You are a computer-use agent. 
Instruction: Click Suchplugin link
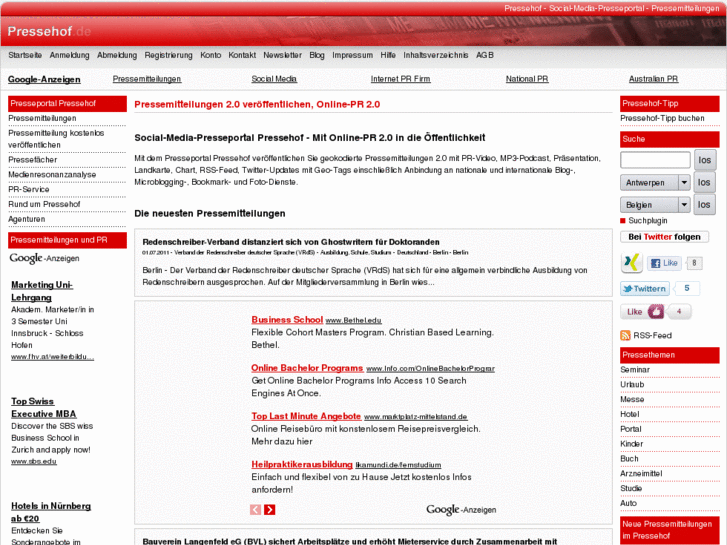(x=648, y=221)
